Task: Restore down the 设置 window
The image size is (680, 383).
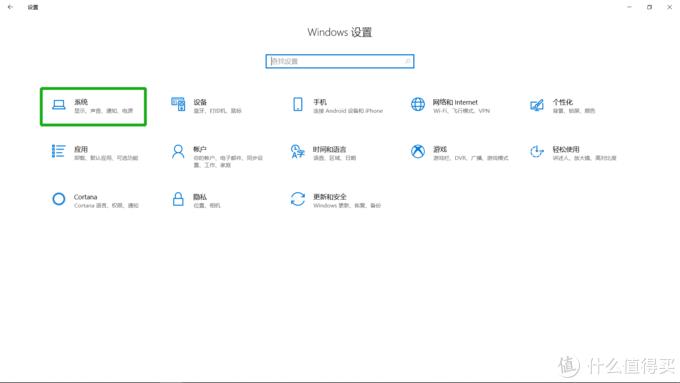Action: click(649, 7)
